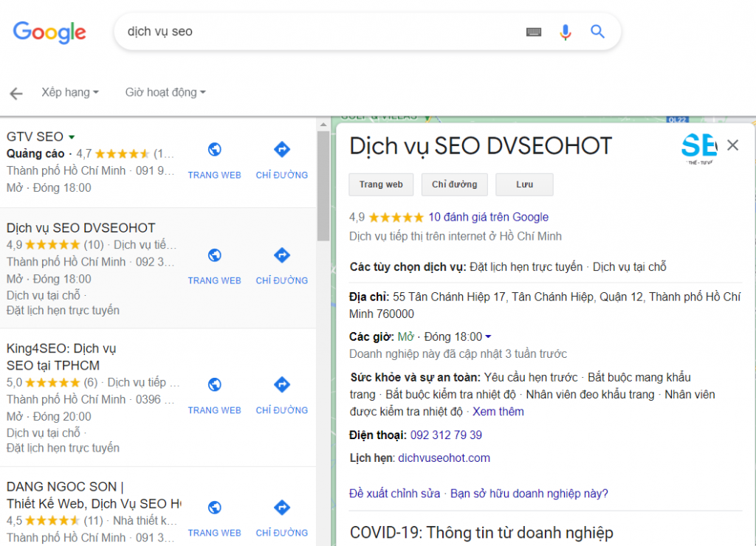756x546 pixels.
Task: Click TRANG WEB label for DANG NGOC SON
Action: (x=215, y=533)
